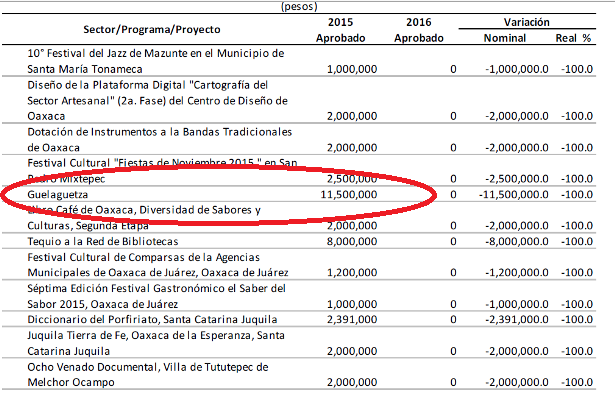The height and width of the screenshot is (393, 615).
Task: Click the 8,000,000 approved amount
Action: click(352, 241)
